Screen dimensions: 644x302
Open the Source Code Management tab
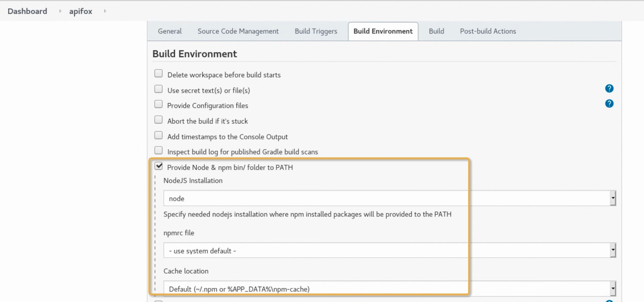coord(238,31)
